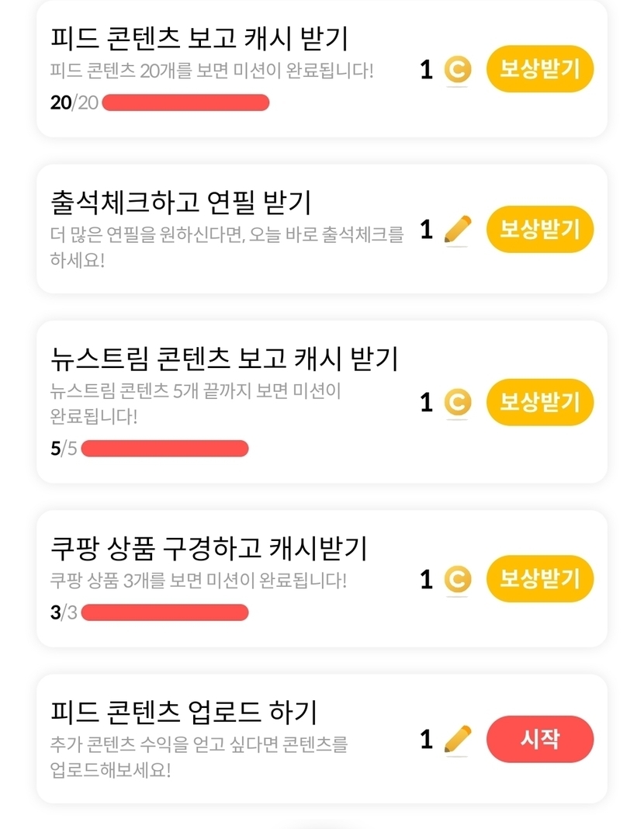Select the 쿠팡 상품 구경하고 캐시받기 title

tap(208, 550)
